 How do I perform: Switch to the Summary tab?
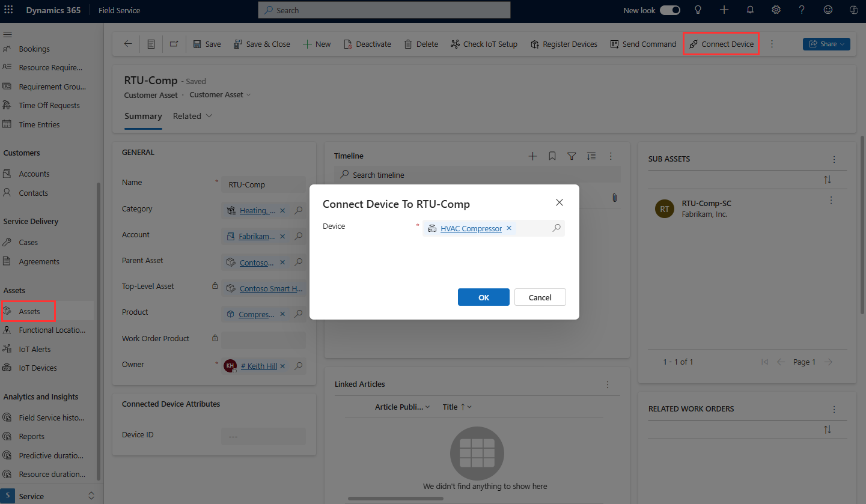[143, 116]
